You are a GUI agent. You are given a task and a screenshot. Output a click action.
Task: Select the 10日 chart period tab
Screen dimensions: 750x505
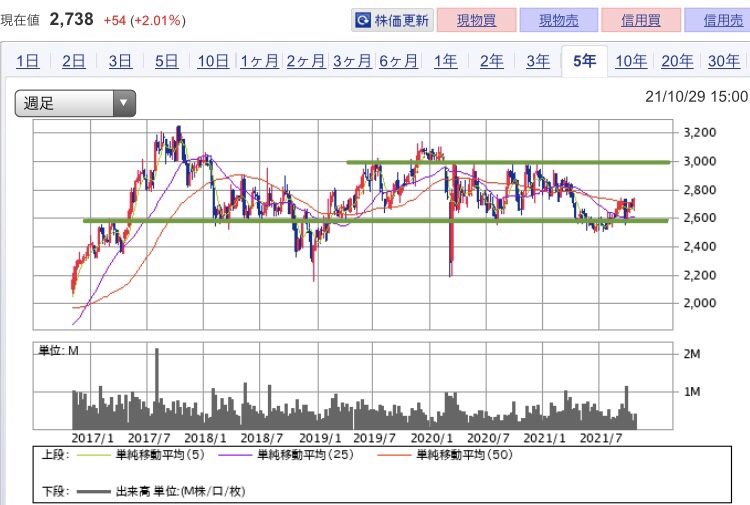coord(213,61)
